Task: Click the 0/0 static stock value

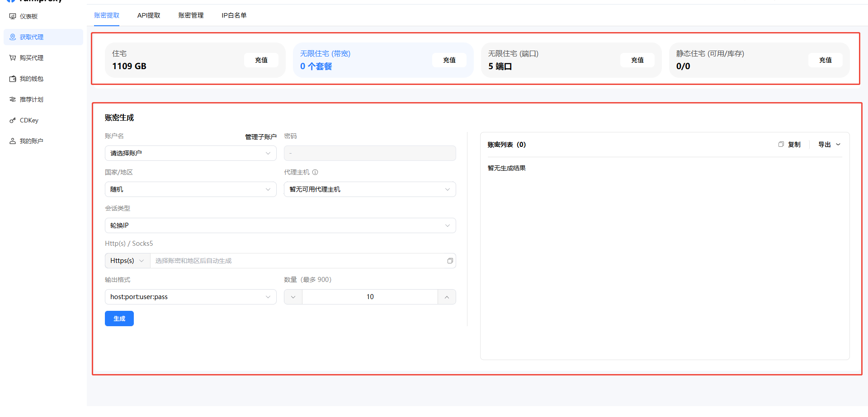Action: [x=683, y=66]
